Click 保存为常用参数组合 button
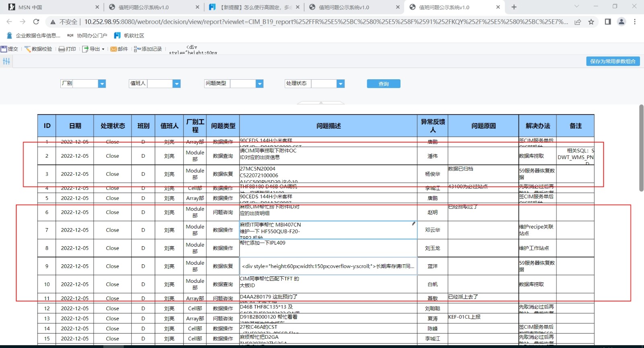The image size is (644, 348). [613, 62]
